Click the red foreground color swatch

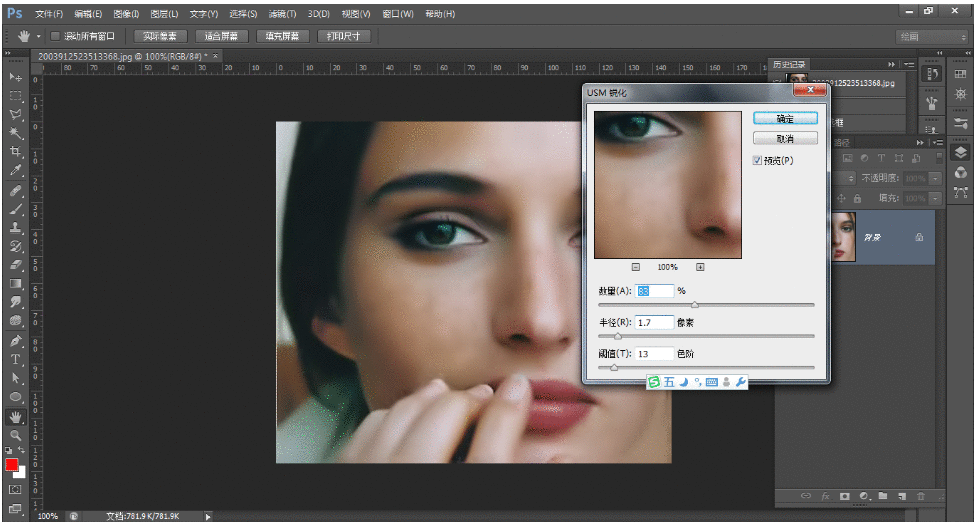[12, 465]
